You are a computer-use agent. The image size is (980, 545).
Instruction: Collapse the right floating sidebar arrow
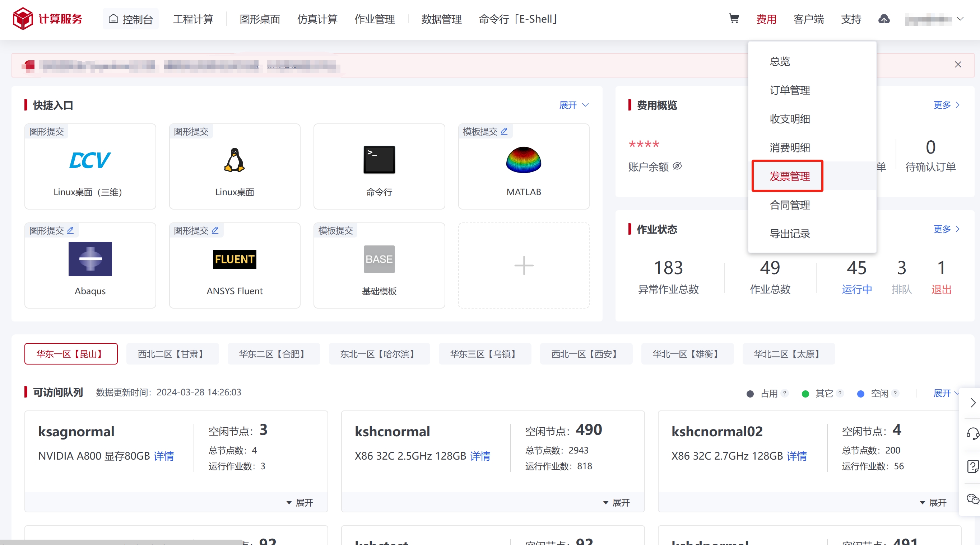pos(972,403)
